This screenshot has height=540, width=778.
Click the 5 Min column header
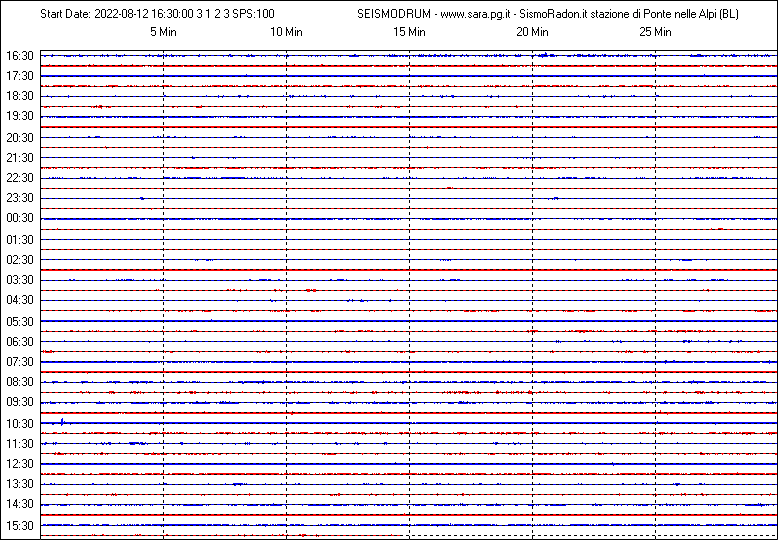163,32
